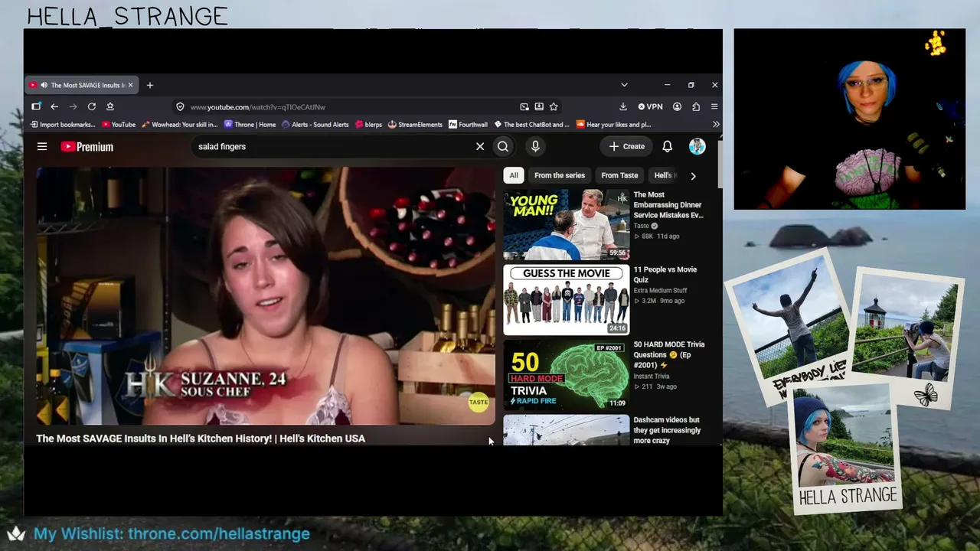
Task: Open the Dashcam videos thumbnail
Action: click(566, 429)
